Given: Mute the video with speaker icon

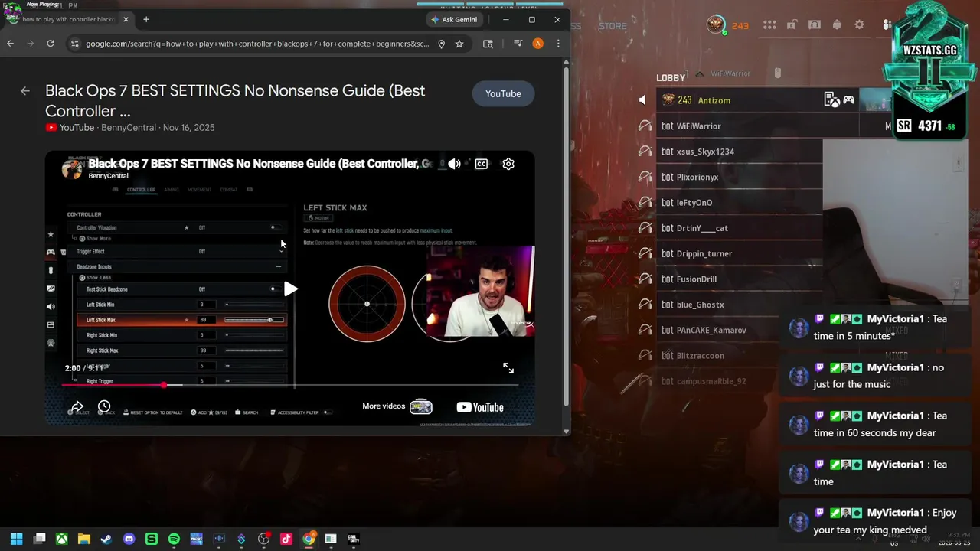Looking at the screenshot, I should point(454,164).
